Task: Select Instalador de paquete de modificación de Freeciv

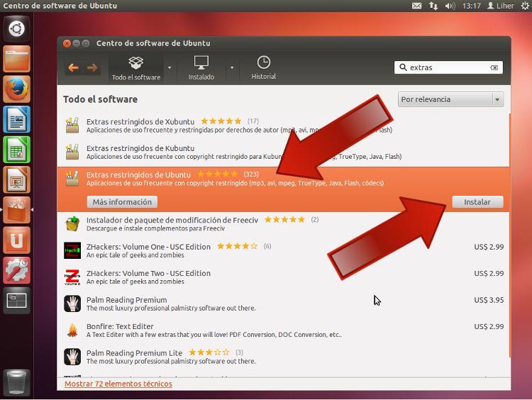Action: pyautogui.click(x=283, y=224)
